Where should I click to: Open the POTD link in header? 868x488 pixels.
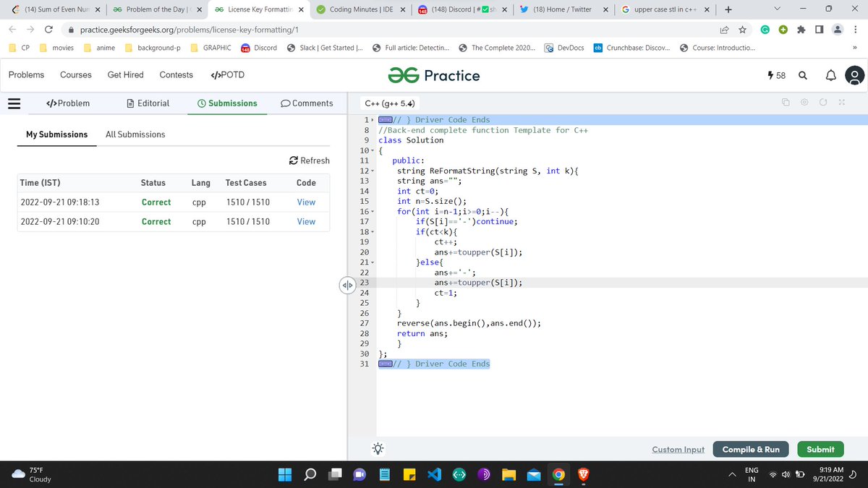227,75
